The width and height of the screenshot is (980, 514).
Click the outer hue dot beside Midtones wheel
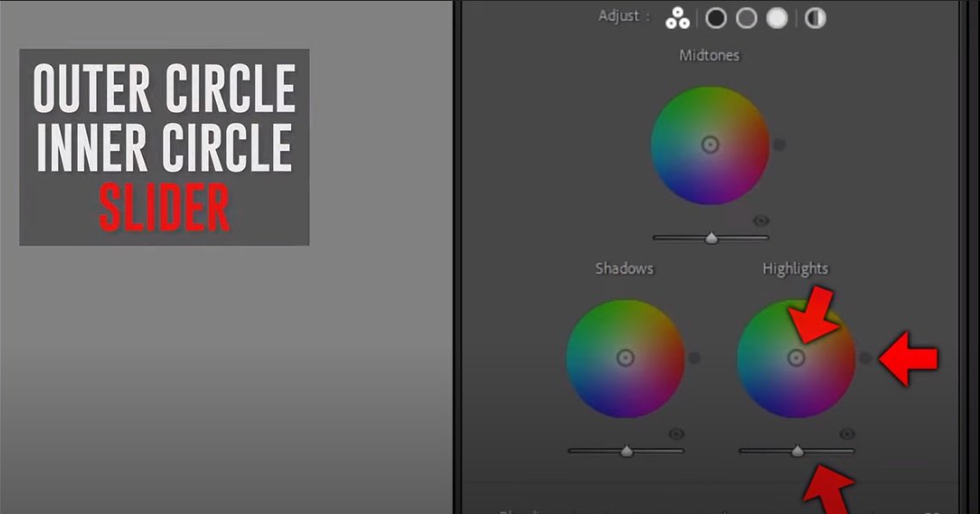[780, 145]
